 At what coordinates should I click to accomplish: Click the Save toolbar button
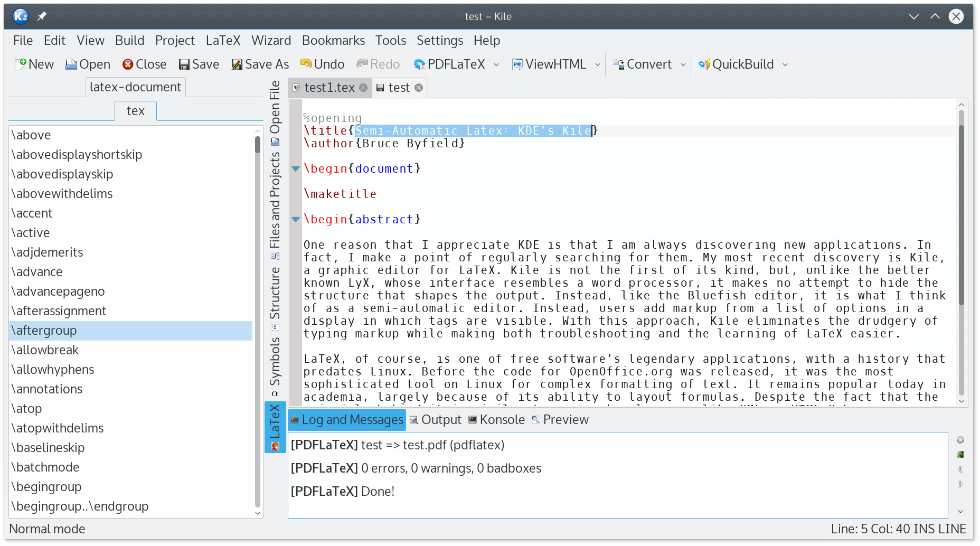coord(199,64)
